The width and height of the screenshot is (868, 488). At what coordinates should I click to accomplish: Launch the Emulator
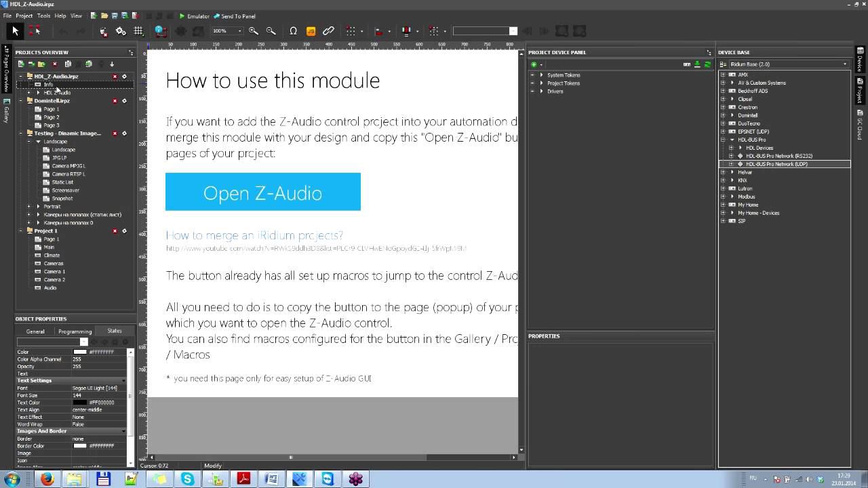195,16
